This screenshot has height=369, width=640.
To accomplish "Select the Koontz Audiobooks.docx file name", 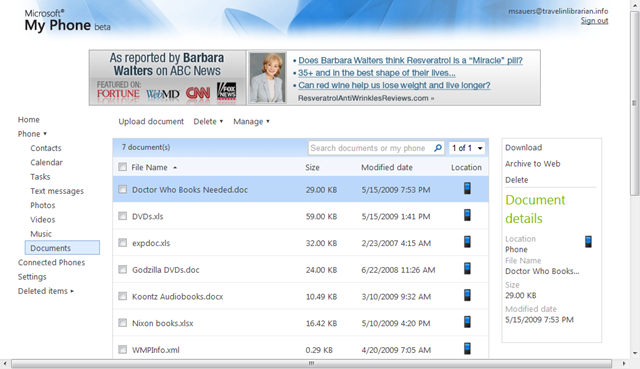I will [178, 296].
